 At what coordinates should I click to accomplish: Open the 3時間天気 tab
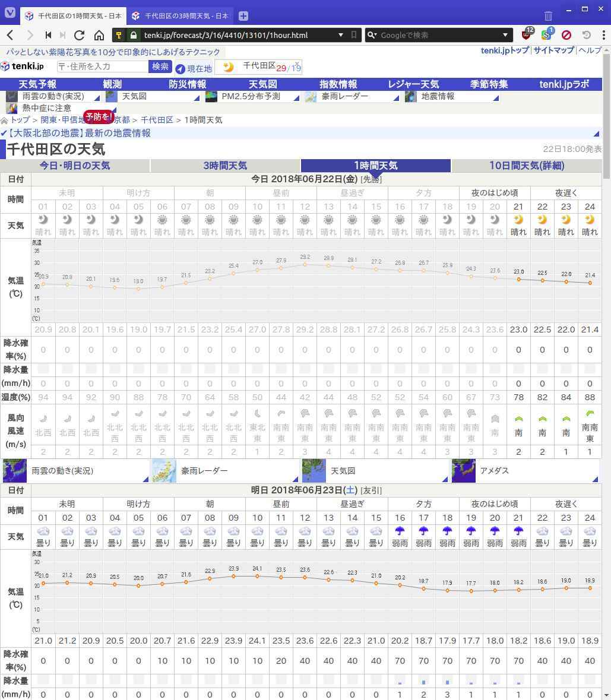coord(226,166)
